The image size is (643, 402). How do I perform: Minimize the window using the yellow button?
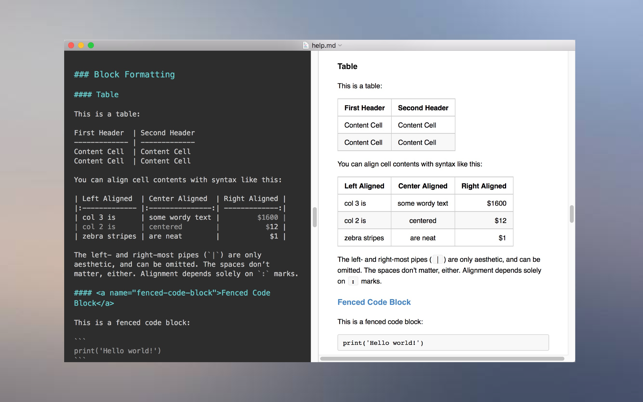pos(81,45)
